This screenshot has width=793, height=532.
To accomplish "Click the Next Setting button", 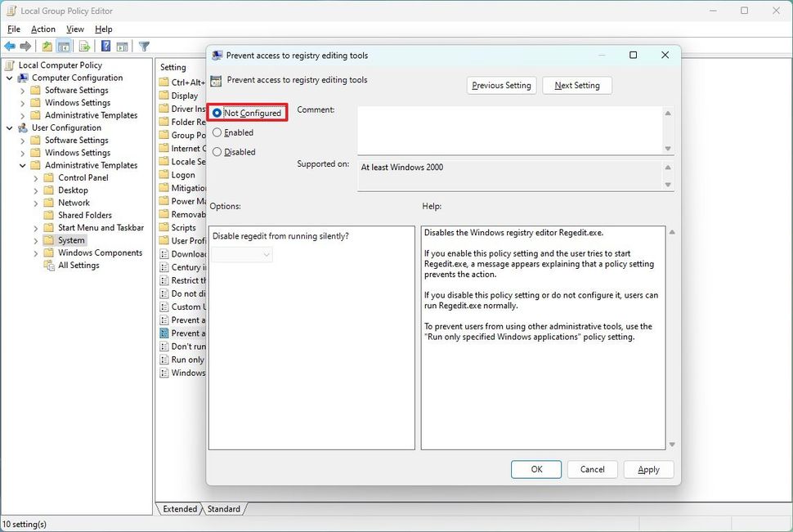I will 576,85.
